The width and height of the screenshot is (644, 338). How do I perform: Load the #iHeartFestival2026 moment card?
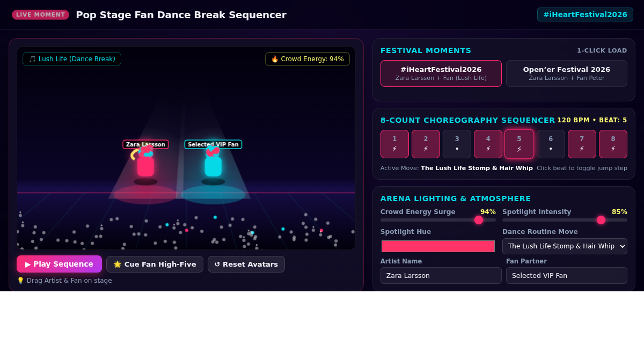(x=441, y=74)
